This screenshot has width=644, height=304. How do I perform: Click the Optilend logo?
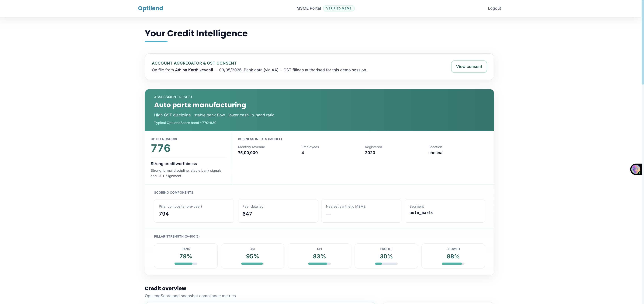[151, 8]
